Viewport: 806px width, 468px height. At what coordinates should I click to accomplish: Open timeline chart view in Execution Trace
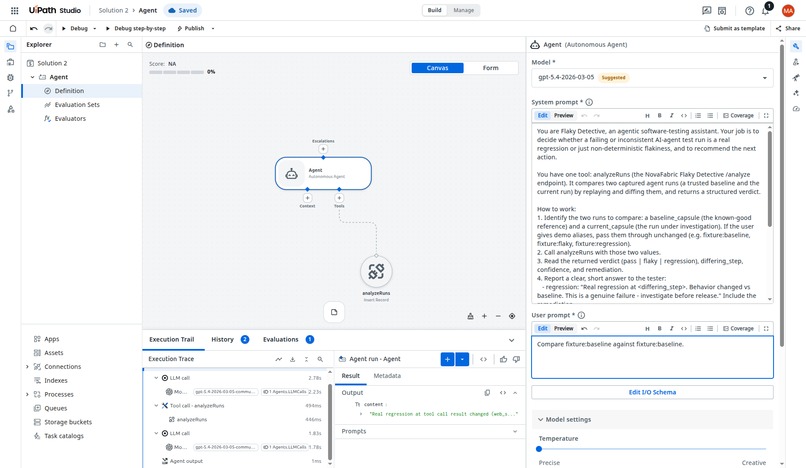(x=279, y=359)
